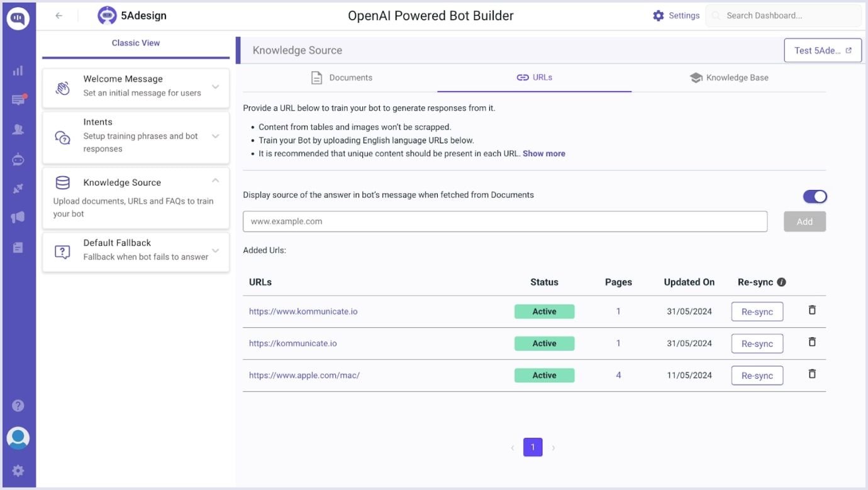The width and height of the screenshot is (868, 490).
Task: Re-sync the https://kommunicate.io URL
Action: click(757, 343)
